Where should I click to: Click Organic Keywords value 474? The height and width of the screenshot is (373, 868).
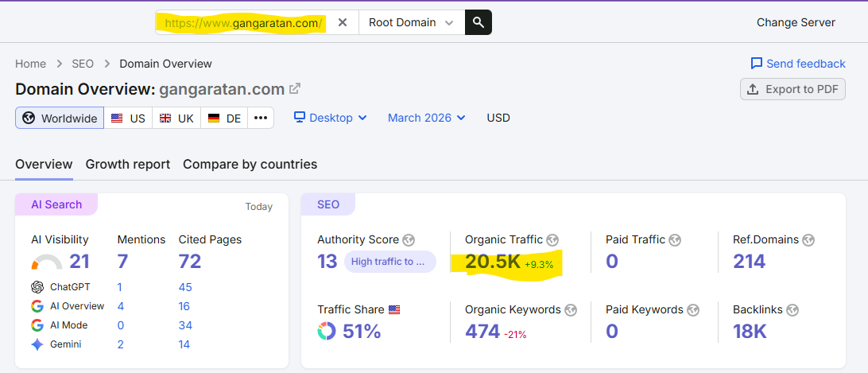(482, 332)
